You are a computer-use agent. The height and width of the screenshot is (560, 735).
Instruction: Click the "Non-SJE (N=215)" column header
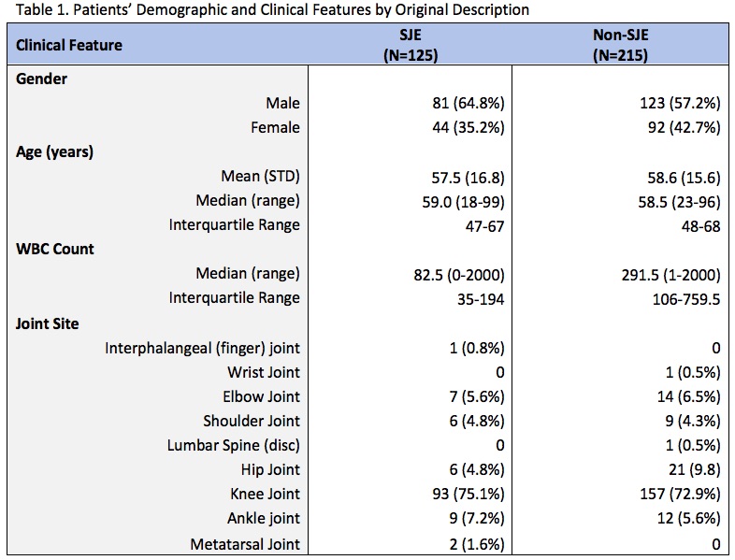[621, 45]
